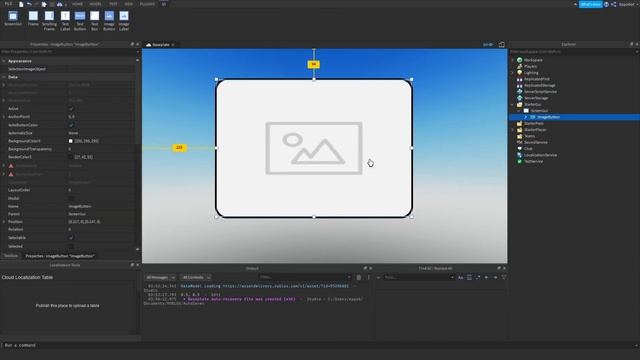
Task: Expand the ImageButton node in Explorer
Action: 526,117
